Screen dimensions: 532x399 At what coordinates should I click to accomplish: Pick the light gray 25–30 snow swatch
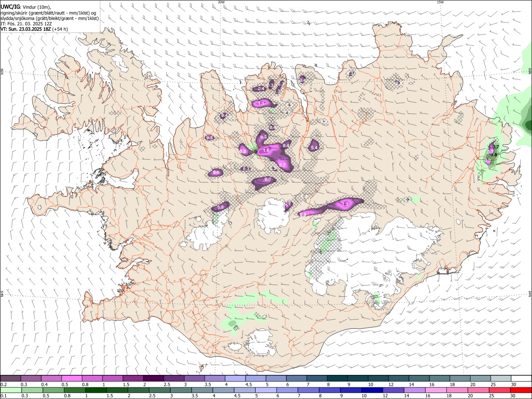(x=501, y=378)
